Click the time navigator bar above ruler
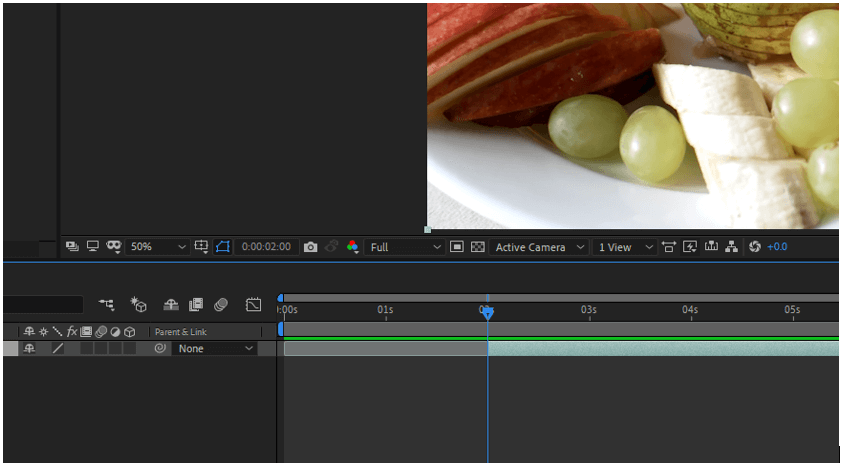Screen dimensions: 841x467 (560, 298)
